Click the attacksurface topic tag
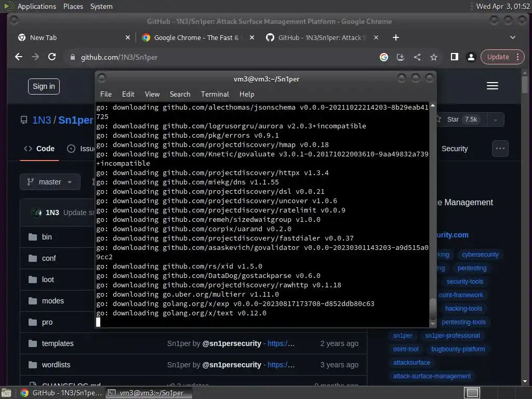Screen dimensions: 532x399 [x=411, y=363]
